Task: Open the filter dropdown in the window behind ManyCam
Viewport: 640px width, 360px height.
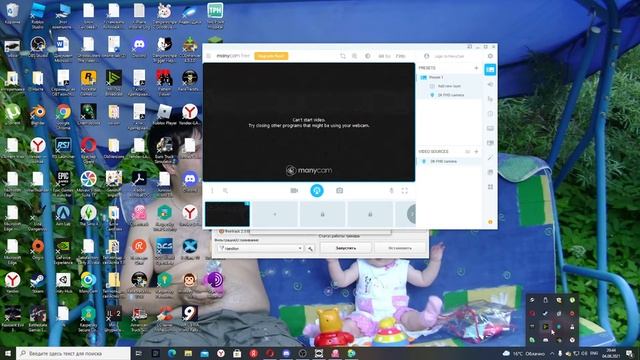Action: tap(260, 248)
